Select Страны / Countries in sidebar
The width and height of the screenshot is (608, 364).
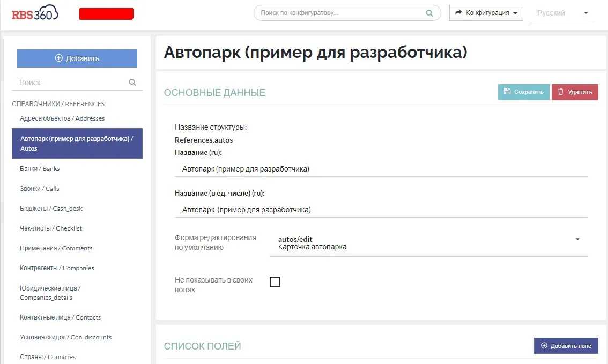point(48,357)
